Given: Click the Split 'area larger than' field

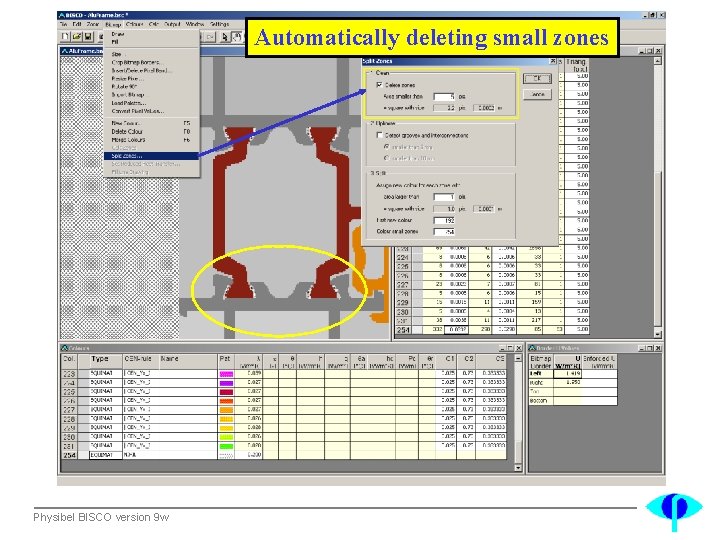Looking at the screenshot, I should click(444, 197).
